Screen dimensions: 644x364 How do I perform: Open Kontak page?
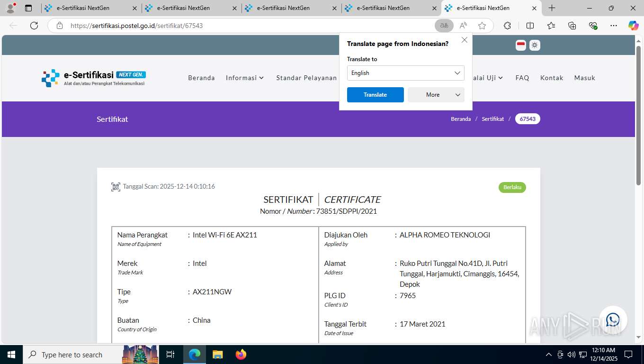[x=552, y=78]
